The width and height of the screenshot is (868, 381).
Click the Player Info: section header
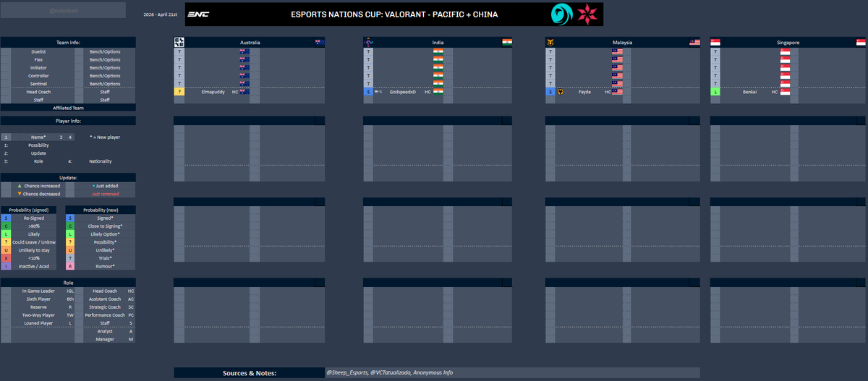click(68, 121)
